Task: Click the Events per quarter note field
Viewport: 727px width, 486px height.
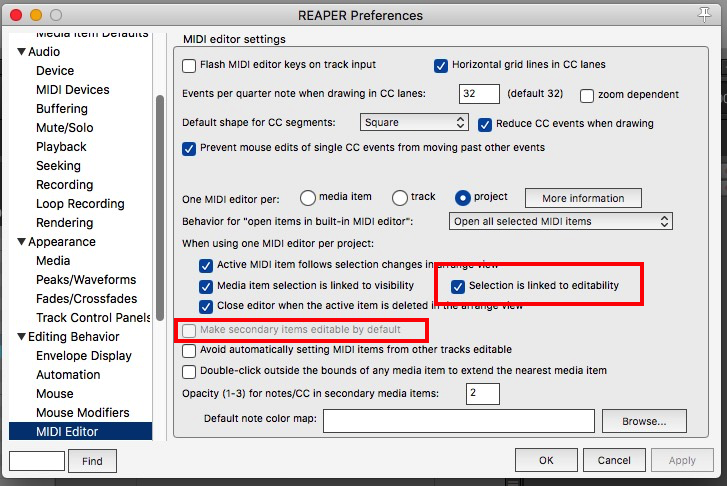Action: click(x=479, y=94)
